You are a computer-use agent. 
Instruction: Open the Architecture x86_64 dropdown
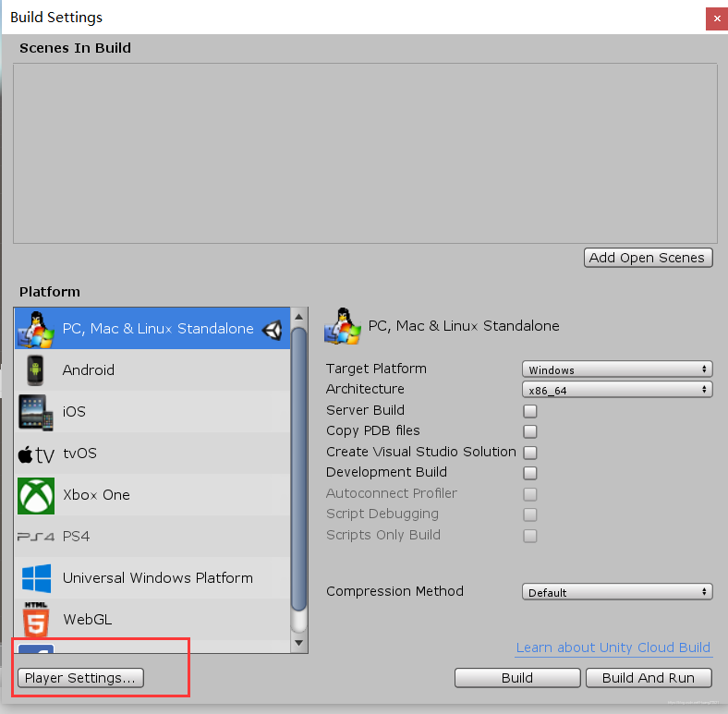tap(617, 390)
